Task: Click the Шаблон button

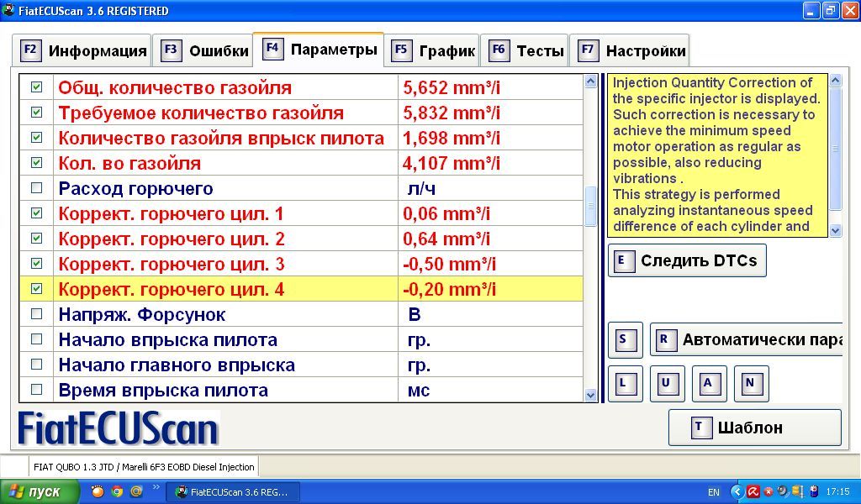Action: click(x=754, y=428)
